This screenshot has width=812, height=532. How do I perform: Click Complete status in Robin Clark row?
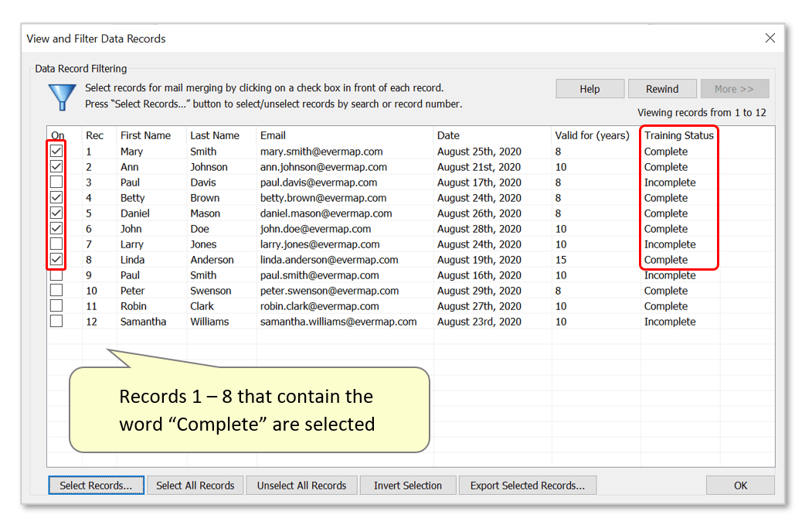666,306
